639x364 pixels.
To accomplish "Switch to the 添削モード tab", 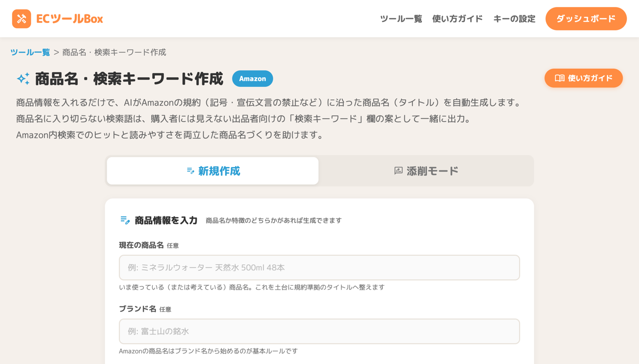I will tap(426, 171).
